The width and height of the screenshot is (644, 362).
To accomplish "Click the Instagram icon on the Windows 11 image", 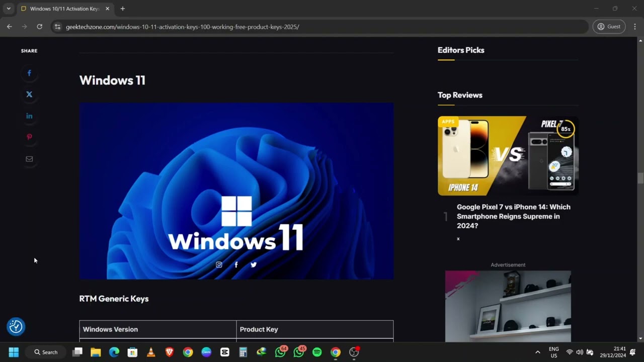I will point(219,264).
